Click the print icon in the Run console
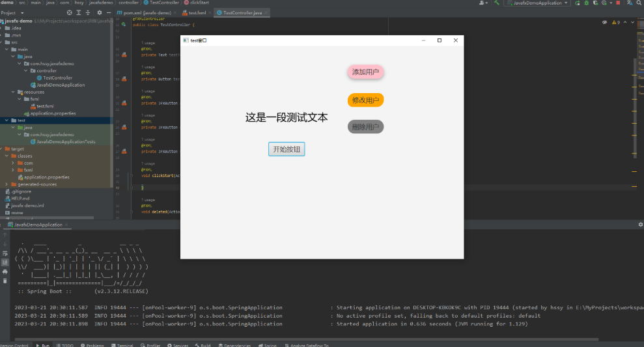The image size is (644, 347). (x=5, y=271)
